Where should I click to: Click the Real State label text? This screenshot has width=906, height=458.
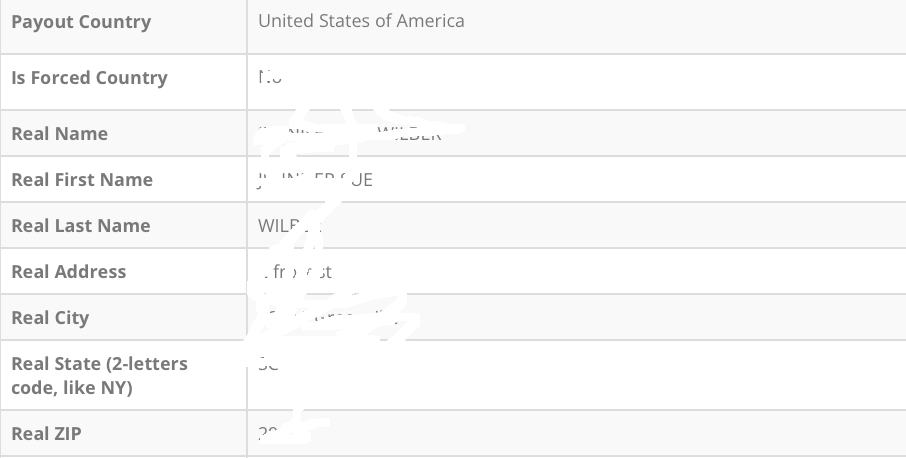click(x=99, y=364)
